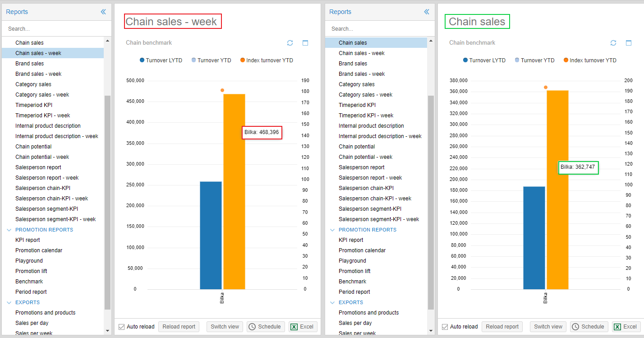Image resolution: width=644 pixels, height=338 pixels.
Task: Refresh the right Chain benchmark chart
Action: pyautogui.click(x=613, y=43)
